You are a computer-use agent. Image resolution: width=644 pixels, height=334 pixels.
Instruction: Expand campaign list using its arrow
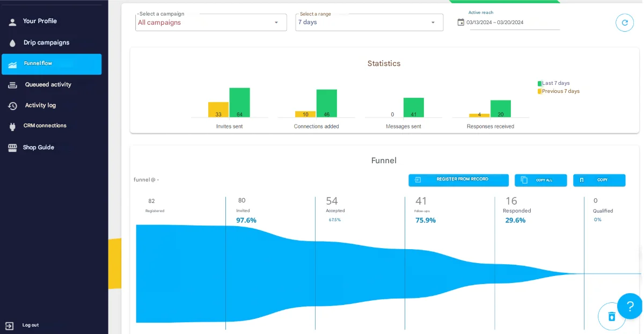(x=276, y=23)
